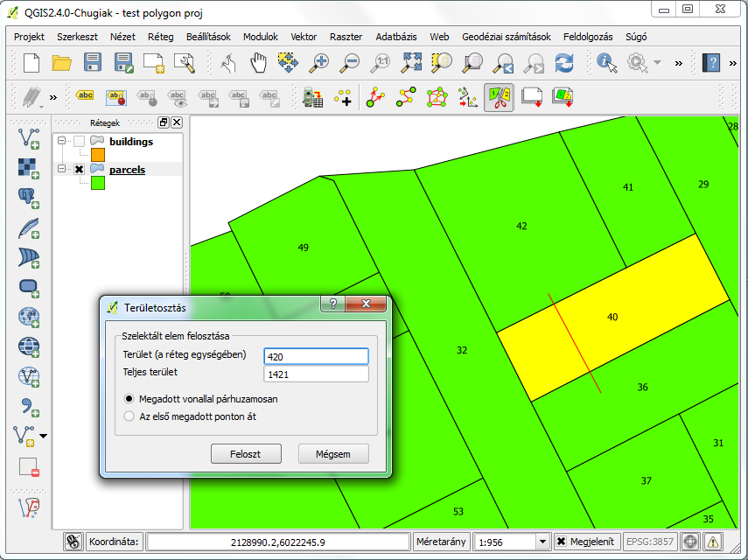Collapse the buildings layer tree node

coord(61,142)
